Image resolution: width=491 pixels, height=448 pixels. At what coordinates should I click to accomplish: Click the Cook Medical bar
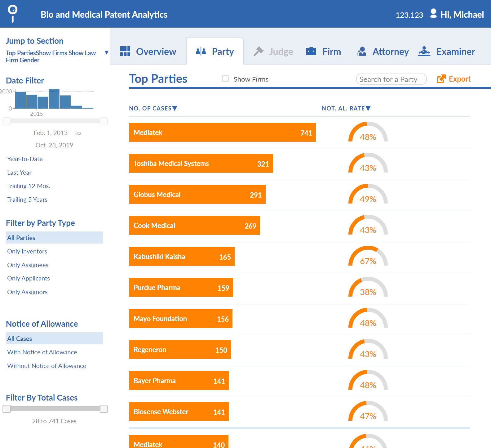[194, 226]
